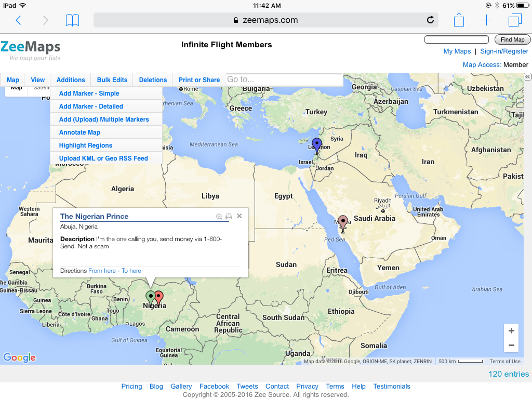
Task: Choose Add Marker - Simple
Action: coord(106,94)
